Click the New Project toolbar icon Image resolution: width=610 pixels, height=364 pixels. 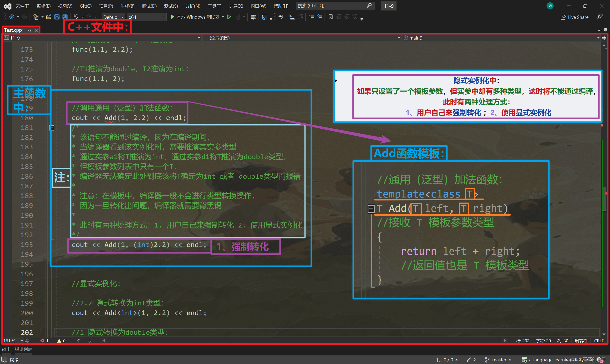point(36,17)
